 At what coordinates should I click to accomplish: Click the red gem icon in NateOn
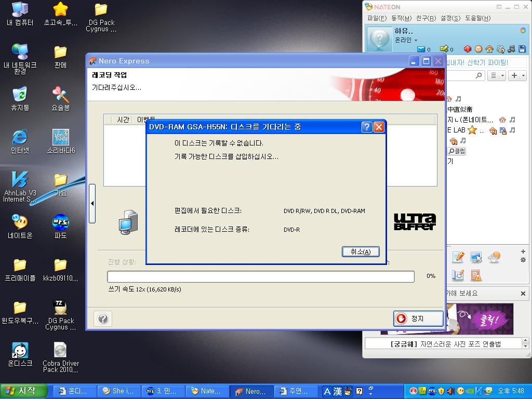click(468, 49)
